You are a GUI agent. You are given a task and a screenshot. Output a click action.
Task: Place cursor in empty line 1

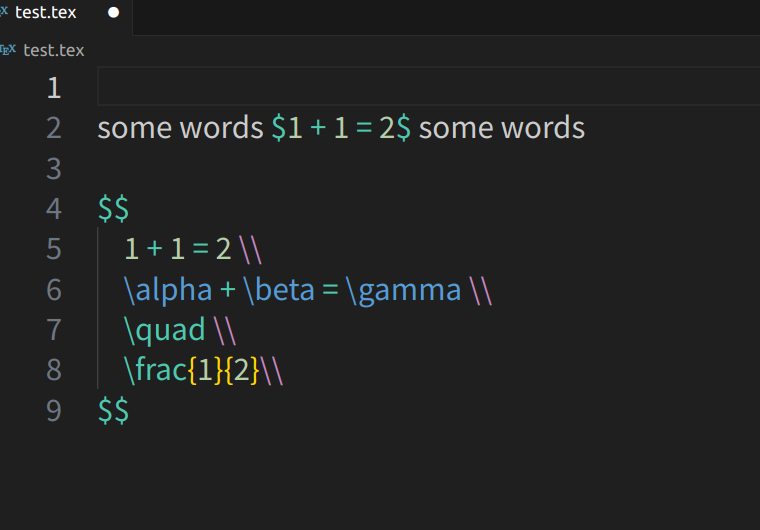(x=428, y=86)
